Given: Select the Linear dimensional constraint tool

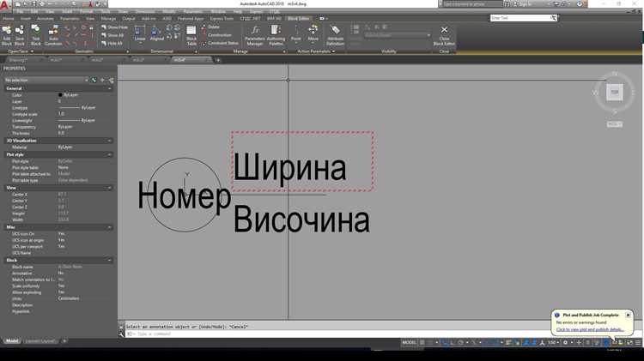Looking at the screenshot, I should coord(140,33).
